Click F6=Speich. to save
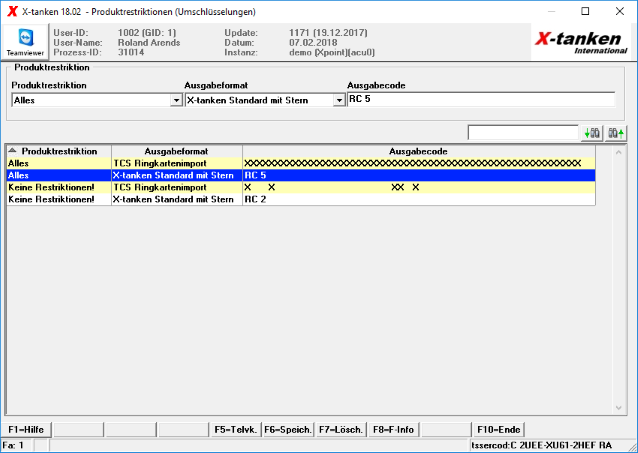Image resolution: width=638 pixels, height=453 pixels. click(288, 430)
